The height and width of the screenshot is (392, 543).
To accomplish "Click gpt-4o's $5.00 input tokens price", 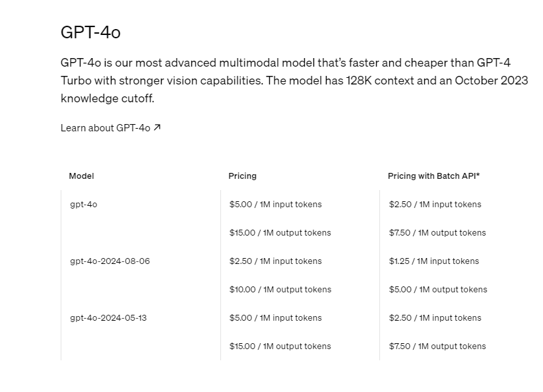I will [275, 205].
